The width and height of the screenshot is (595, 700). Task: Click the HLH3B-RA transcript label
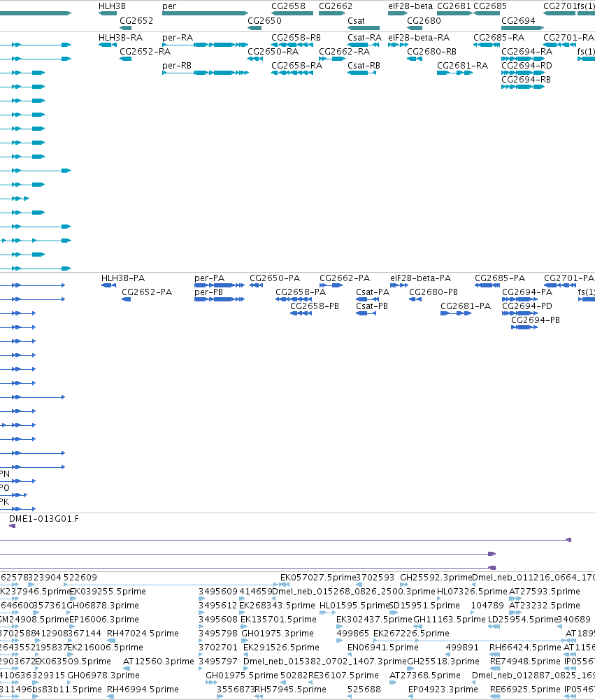[120, 38]
